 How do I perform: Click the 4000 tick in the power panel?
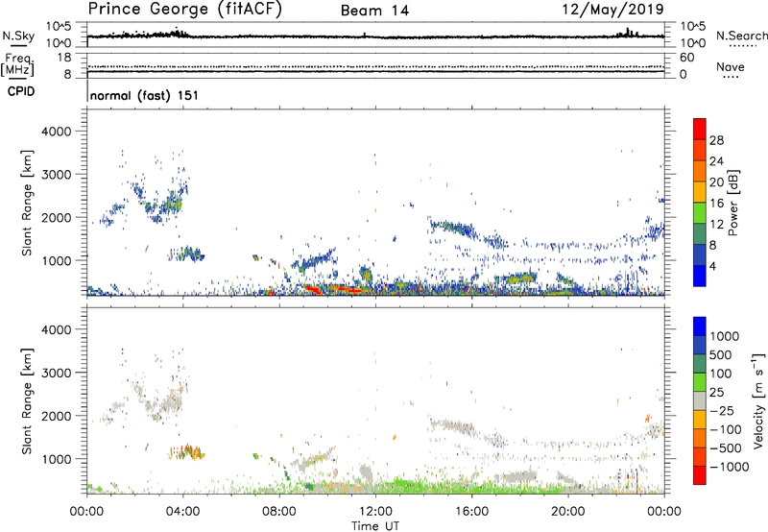[57, 132]
